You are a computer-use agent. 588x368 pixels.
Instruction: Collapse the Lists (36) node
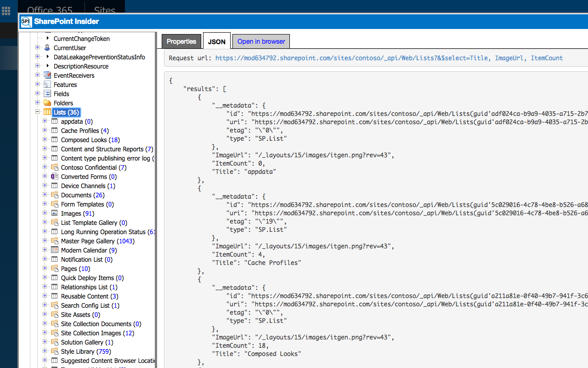tap(38, 112)
